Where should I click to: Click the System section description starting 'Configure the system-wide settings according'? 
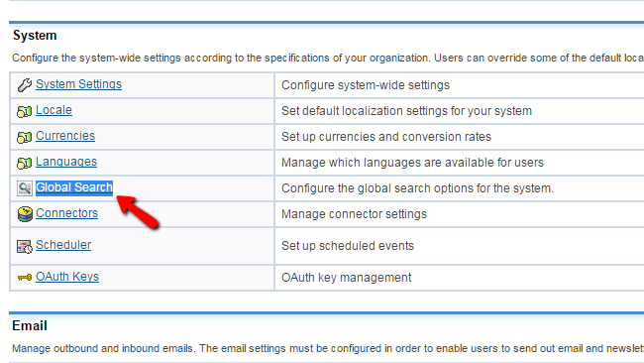click(x=328, y=58)
